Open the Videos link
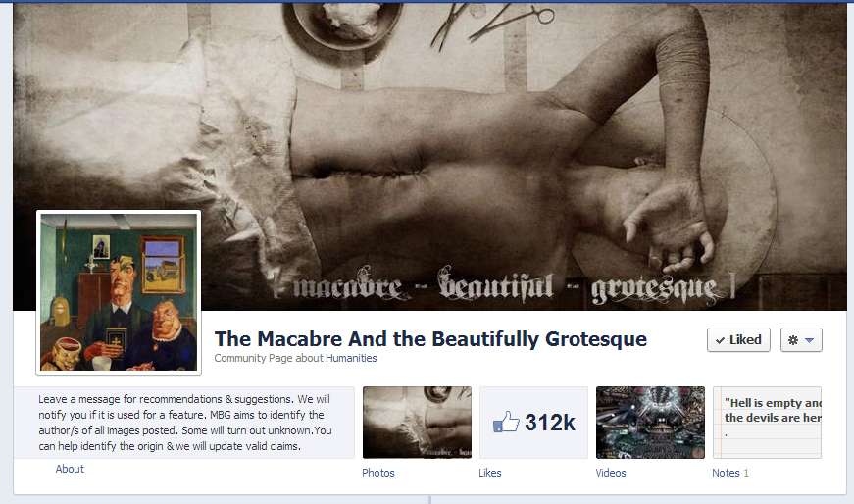This screenshot has height=504, width=854. click(x=611, y=473)
